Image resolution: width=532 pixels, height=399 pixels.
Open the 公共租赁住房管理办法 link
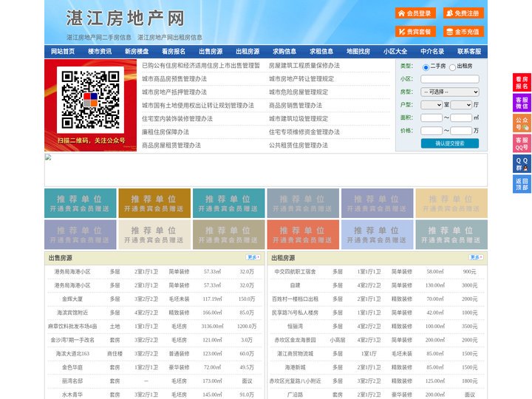299,146
